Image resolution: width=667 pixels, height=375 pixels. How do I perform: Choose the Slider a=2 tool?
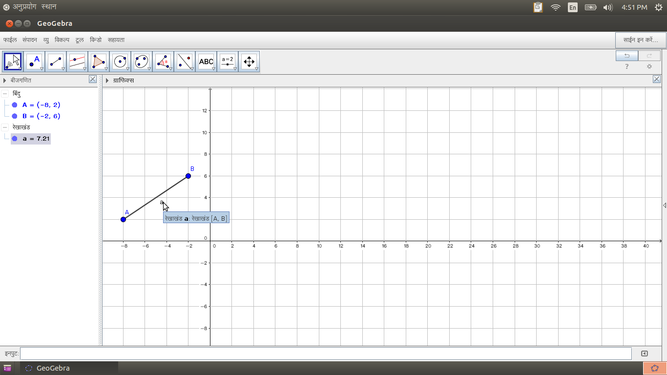228,62
